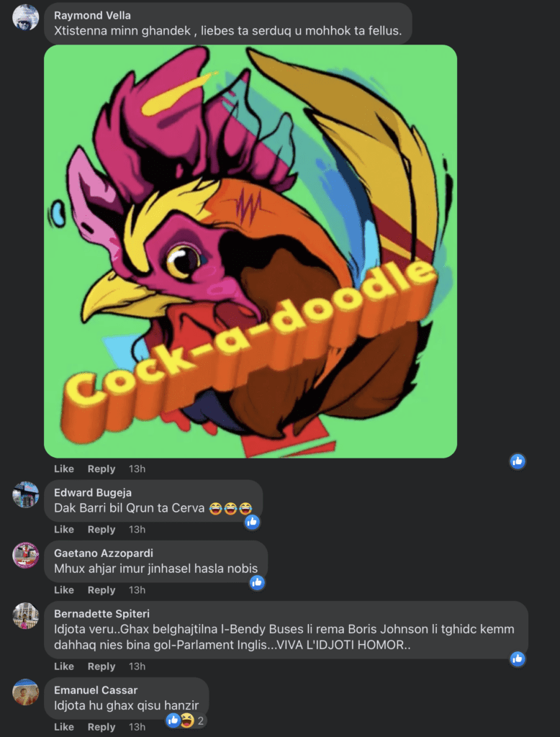View like reaction on Edward Bugeja's comment
This screenshot has width=560, height=737.
[252, 522]
